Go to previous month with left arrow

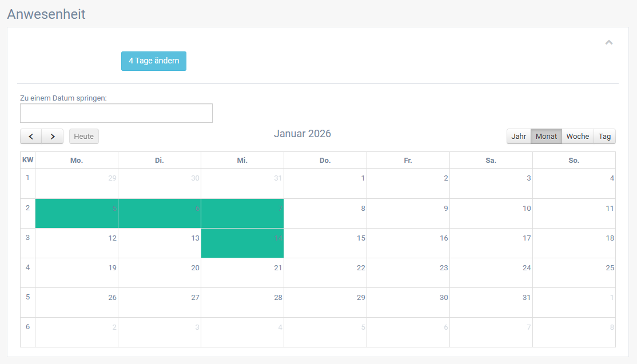click(31, 137)
